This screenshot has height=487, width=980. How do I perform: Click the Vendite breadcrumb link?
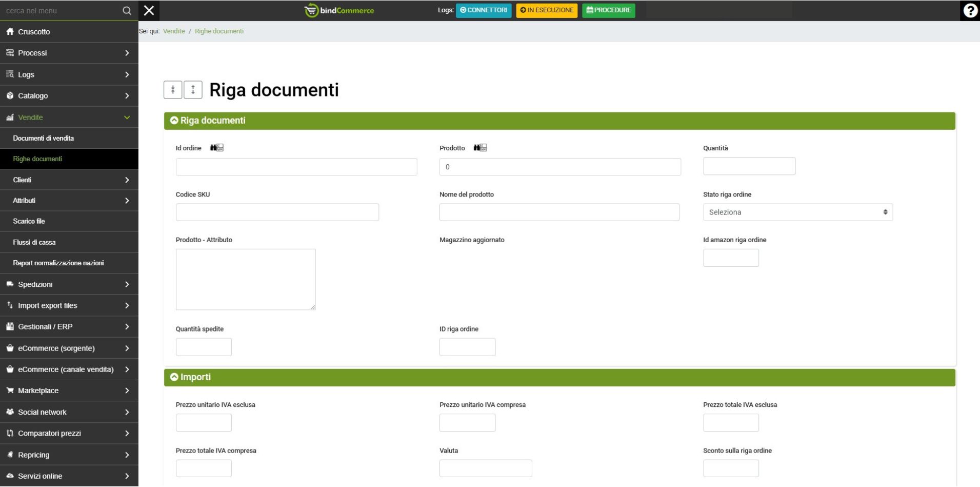coord(174,31)
